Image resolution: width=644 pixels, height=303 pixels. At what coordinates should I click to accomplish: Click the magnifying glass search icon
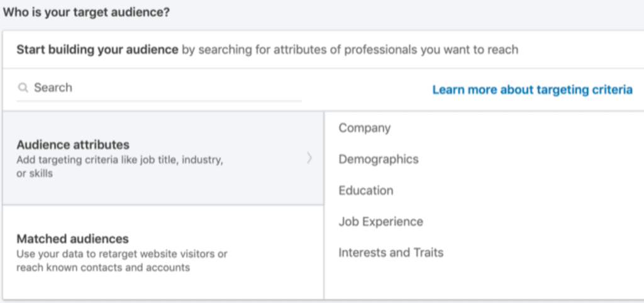point(23,87)
